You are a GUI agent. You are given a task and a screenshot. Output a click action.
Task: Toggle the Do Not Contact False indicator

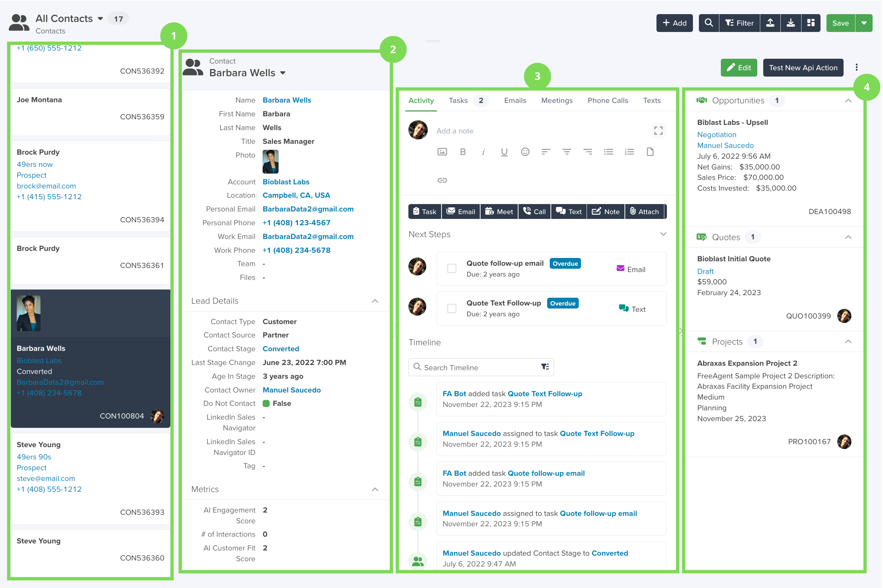point(266,404)
